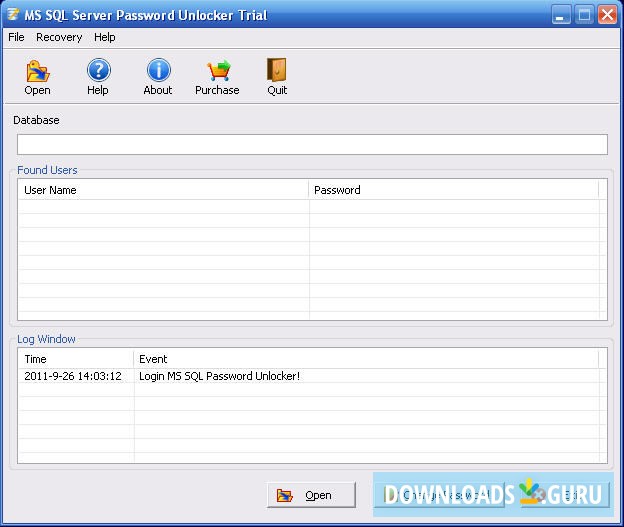The image size is (624, 527).
Task: Open a database file using toolbar Open icon
Action: click(x=37, y=72)
